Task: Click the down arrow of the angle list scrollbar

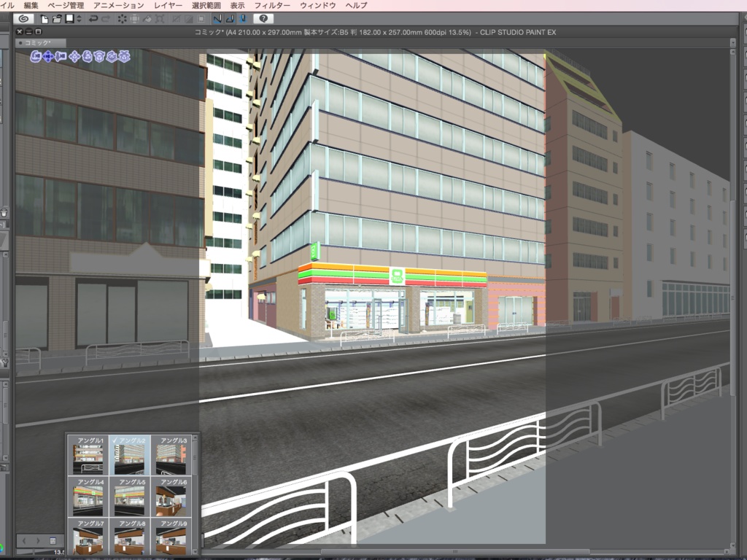Action: point(195,551)
